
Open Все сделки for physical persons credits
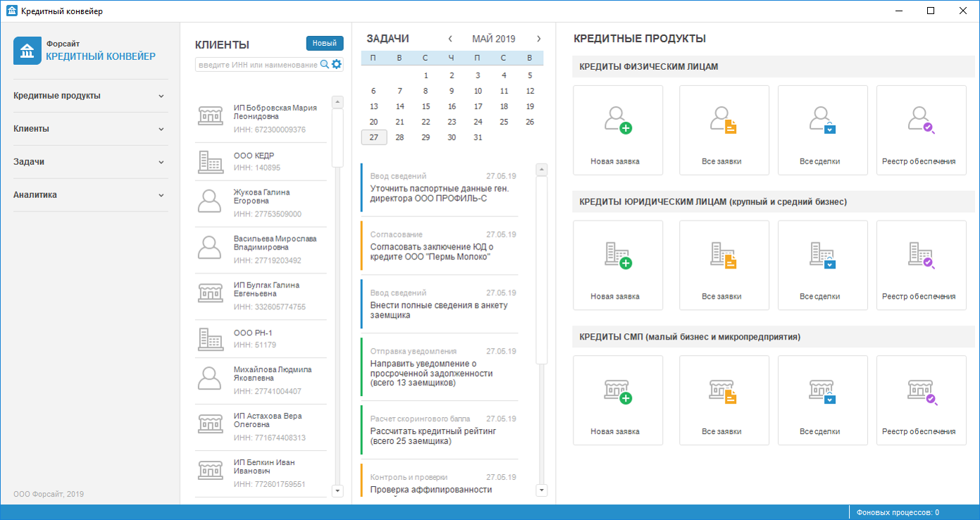point(822,130)
